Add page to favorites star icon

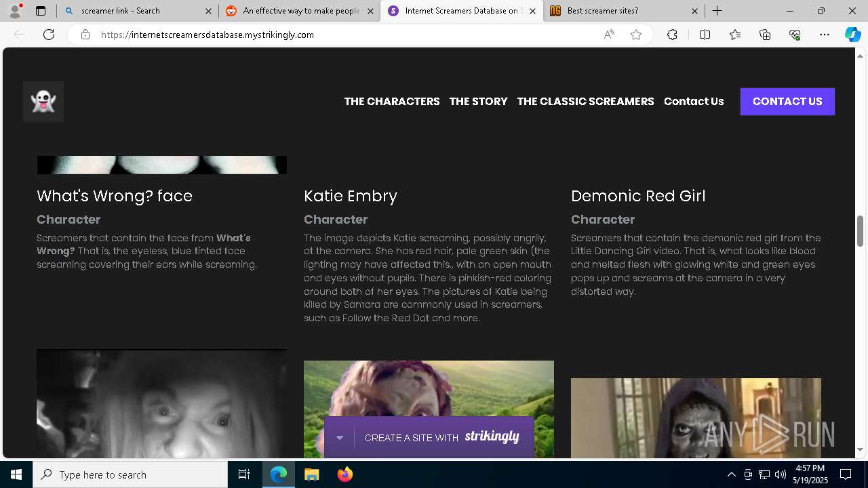(x=636, y=35)
